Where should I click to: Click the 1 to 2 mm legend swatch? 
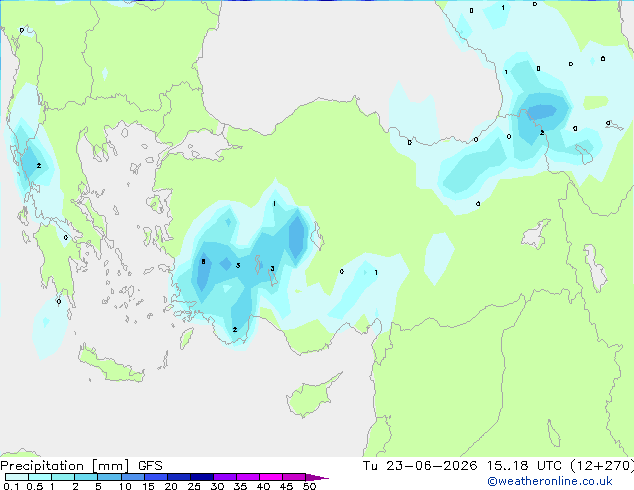point(63,477)
